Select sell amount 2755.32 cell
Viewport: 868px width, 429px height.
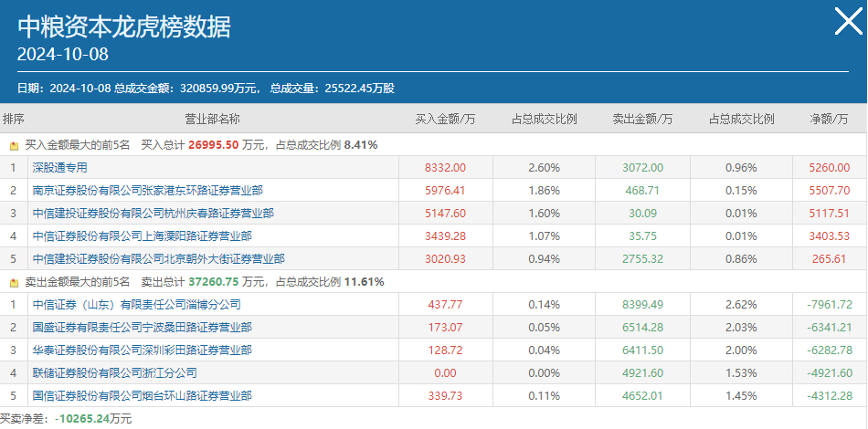642,258
